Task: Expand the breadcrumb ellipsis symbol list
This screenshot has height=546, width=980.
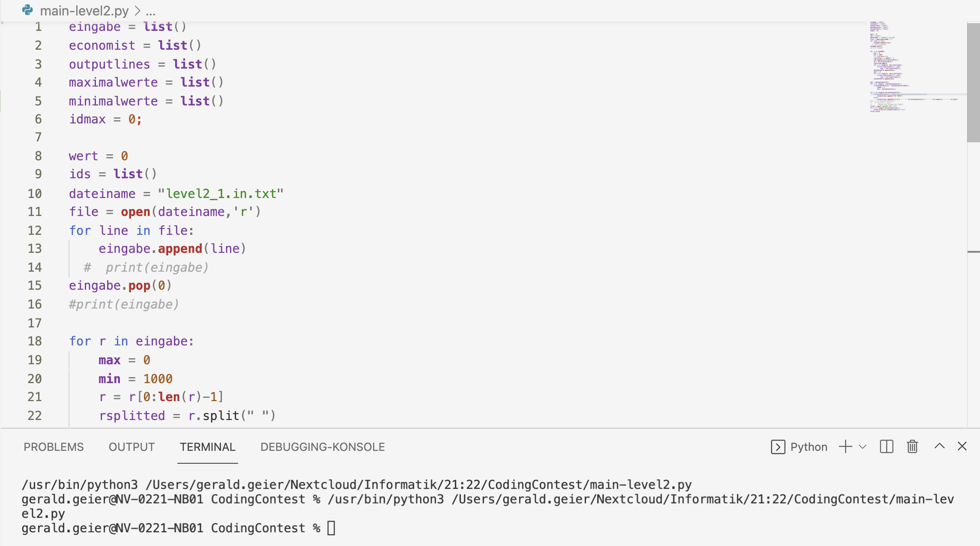Action: coord(150,11)
